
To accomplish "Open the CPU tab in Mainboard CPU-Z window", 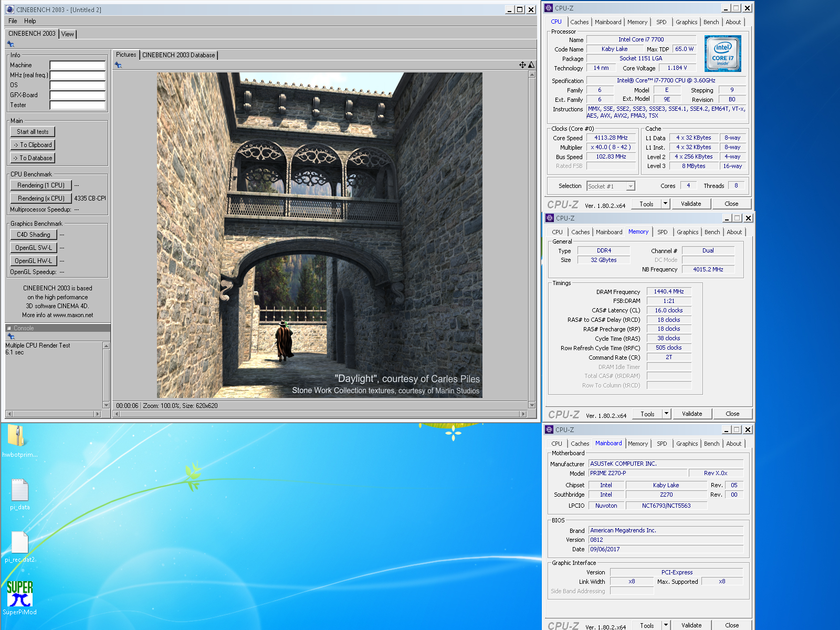I will (x=556, y=444).
